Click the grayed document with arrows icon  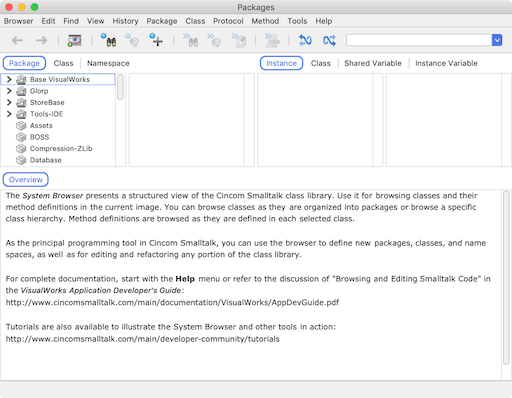[x=239, y=40]
